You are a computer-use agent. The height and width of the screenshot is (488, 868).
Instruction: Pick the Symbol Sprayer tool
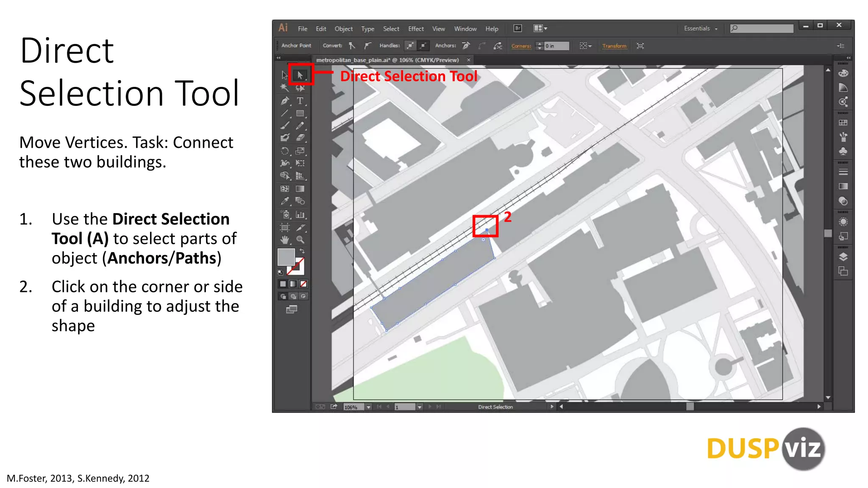pos(285,215)
